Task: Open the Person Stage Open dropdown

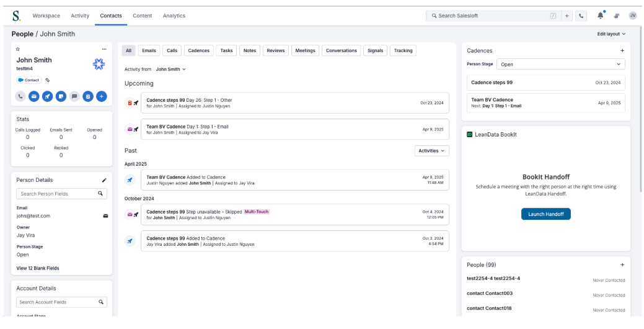Action: (560, 64)
